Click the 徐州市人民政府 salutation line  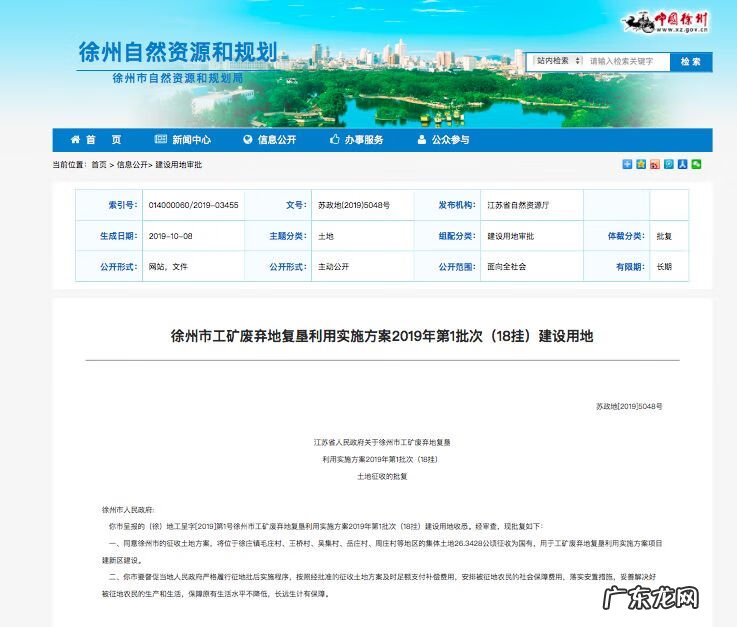pos(128,509)
